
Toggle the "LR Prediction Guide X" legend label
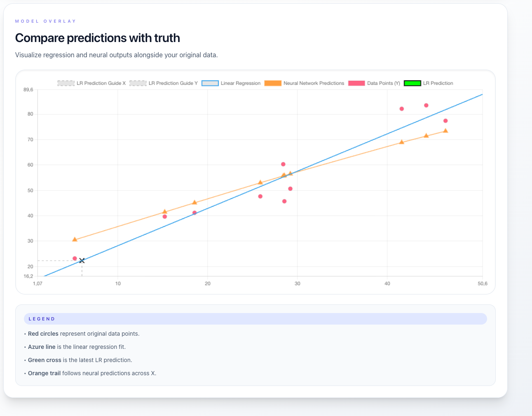[101, 83]
